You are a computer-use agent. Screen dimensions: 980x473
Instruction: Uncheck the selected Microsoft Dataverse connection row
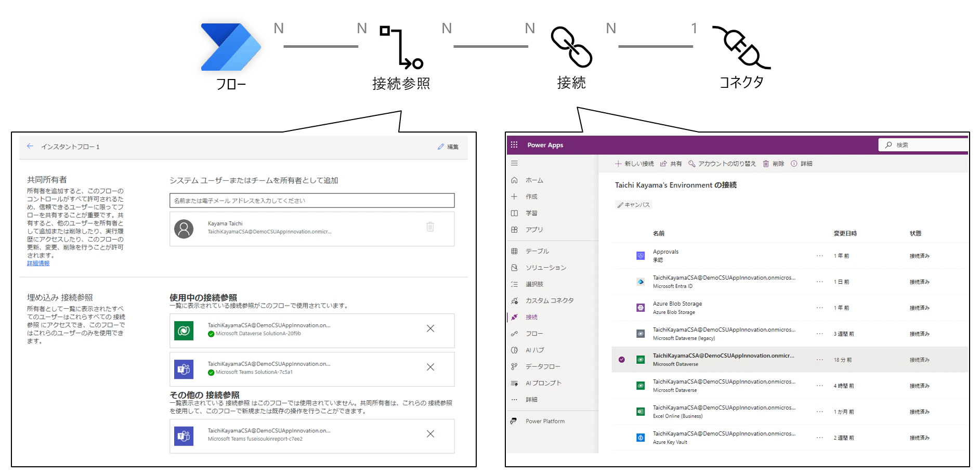pos(622,360)
